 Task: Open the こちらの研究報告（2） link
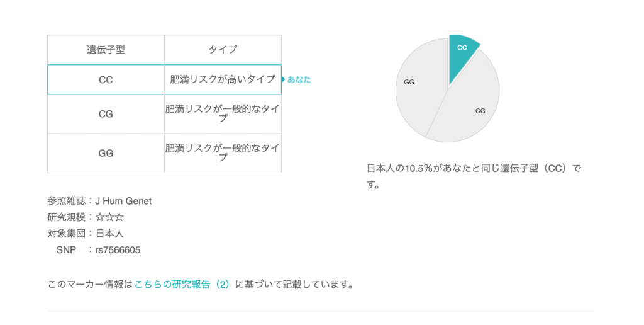coord(182,284)
